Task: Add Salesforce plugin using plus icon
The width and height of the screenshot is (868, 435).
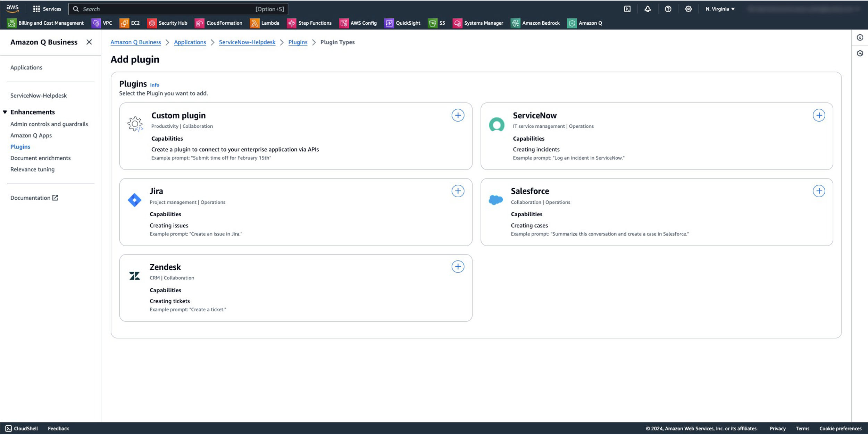Action: 818,191
